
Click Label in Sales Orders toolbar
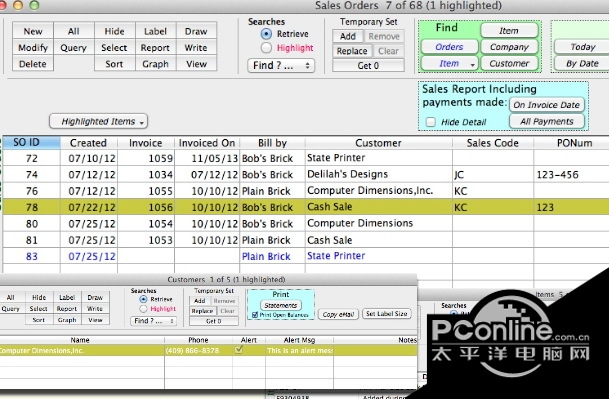155,31
